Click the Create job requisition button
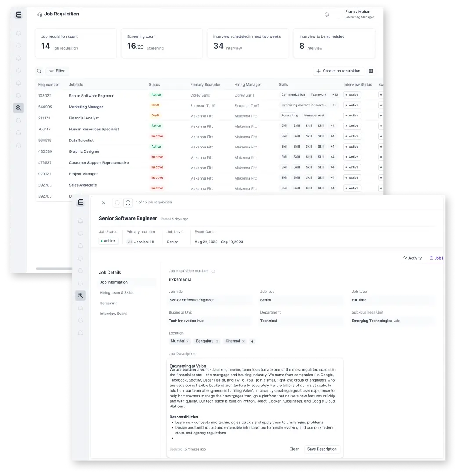Viewport: 455px width, 476px height. click(x=338, y=71)
